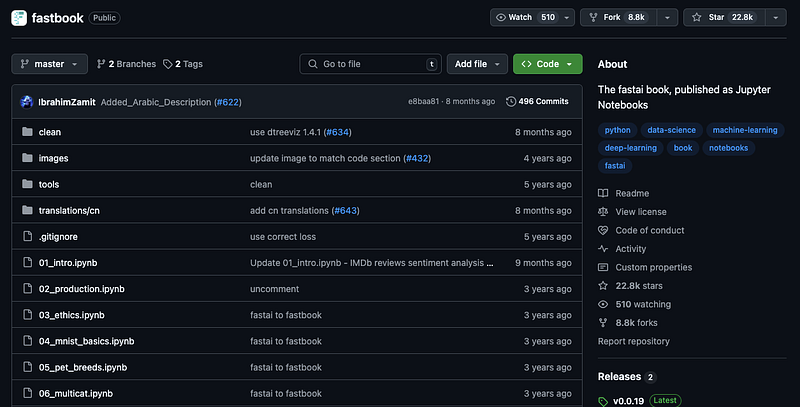Click the heart icon beside Code of conduct
The width and height of the screenshot is (800, 407).
coord(603,230)
